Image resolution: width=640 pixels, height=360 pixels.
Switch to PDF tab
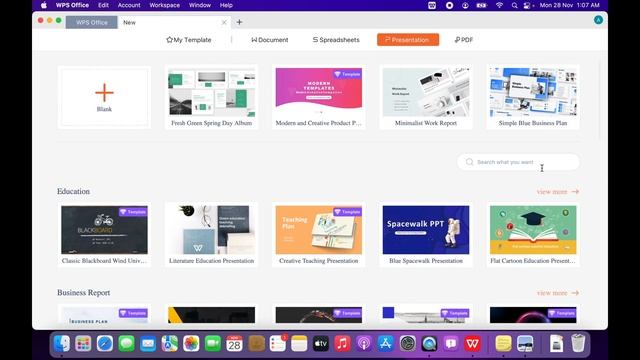(464, 40)
